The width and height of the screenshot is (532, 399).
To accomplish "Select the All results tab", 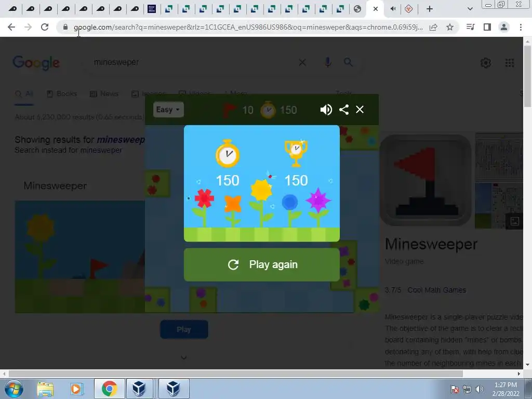I will [x=24, y=94].
